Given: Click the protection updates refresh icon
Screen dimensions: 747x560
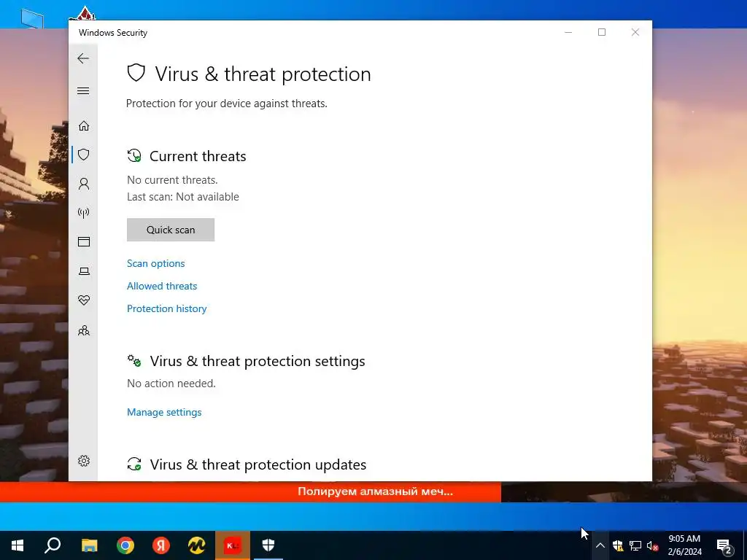Looking at the screenshot, I should [134, 464].
